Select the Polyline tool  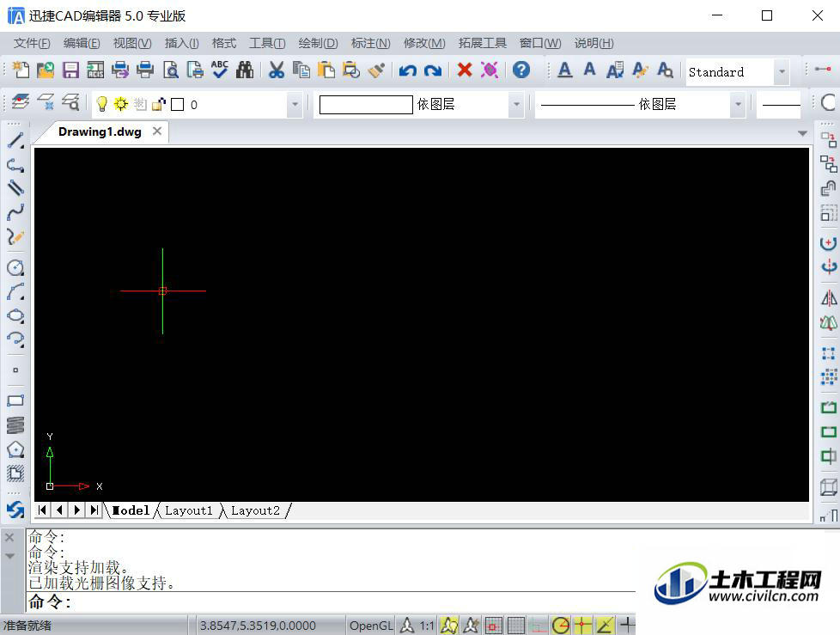15,165
